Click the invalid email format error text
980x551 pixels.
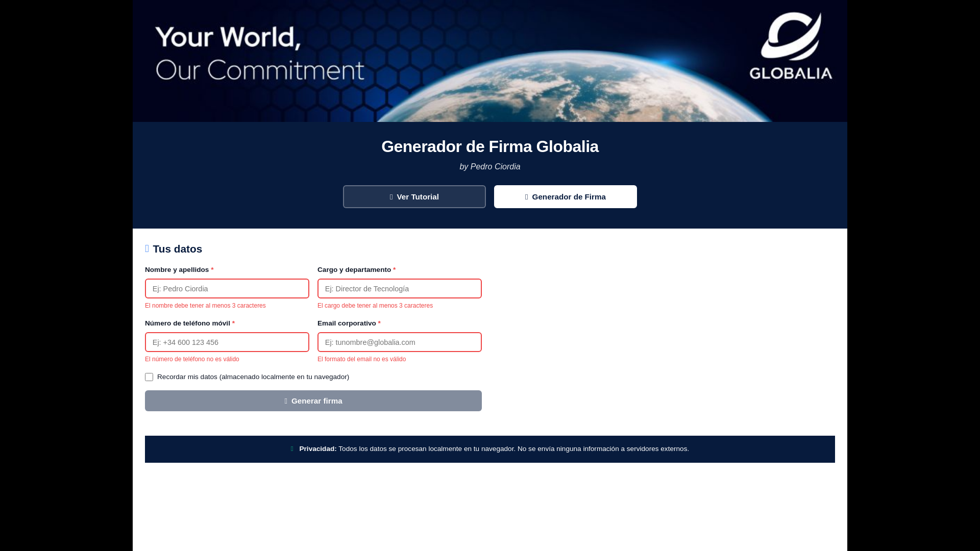point(361,359)
